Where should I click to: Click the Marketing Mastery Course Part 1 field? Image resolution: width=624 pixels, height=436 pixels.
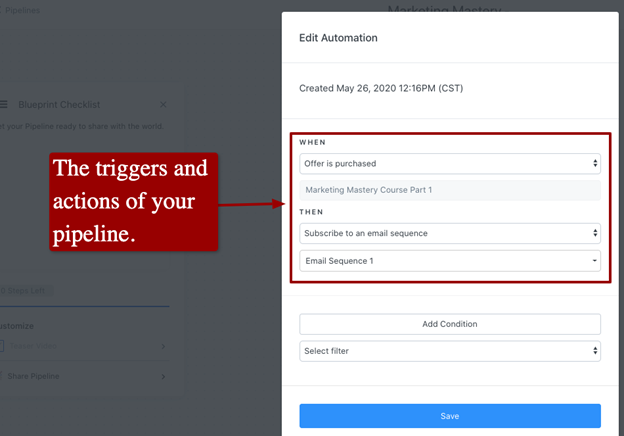tap(450, 190)
